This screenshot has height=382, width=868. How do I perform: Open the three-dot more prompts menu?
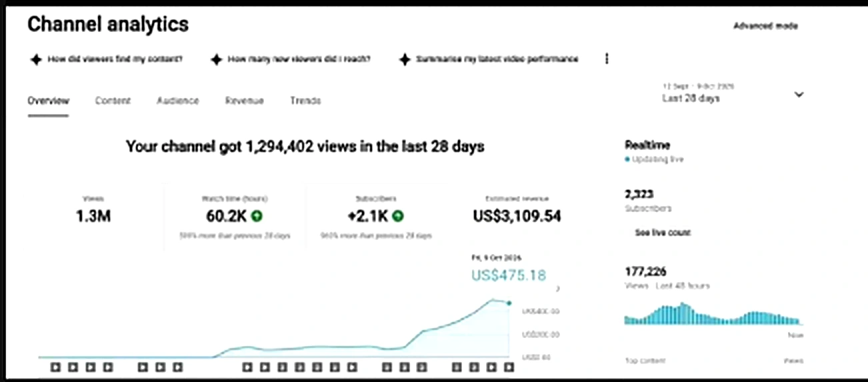click(x=607, y=59)
